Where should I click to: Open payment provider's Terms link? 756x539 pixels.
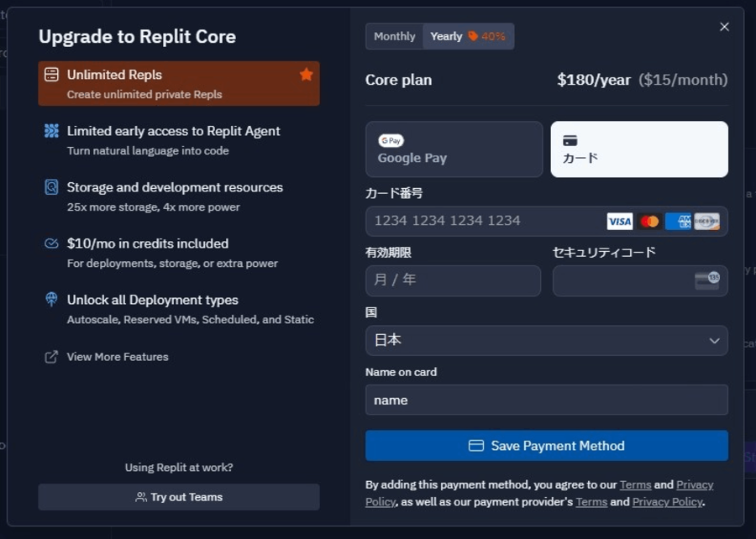[591, 502]
